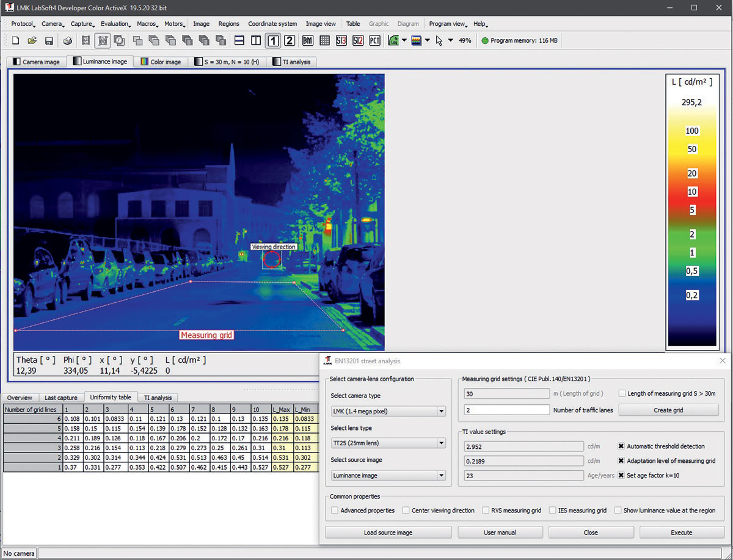733x560 pixels.
Task: Enable Center viewing direction checkbox
Action: [406, 511]
